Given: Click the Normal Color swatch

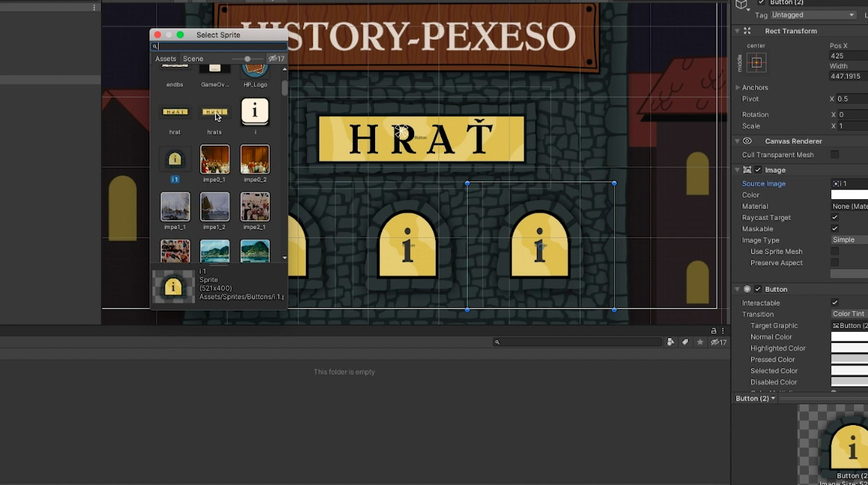Looking at the screenshot, I should 848,337.
